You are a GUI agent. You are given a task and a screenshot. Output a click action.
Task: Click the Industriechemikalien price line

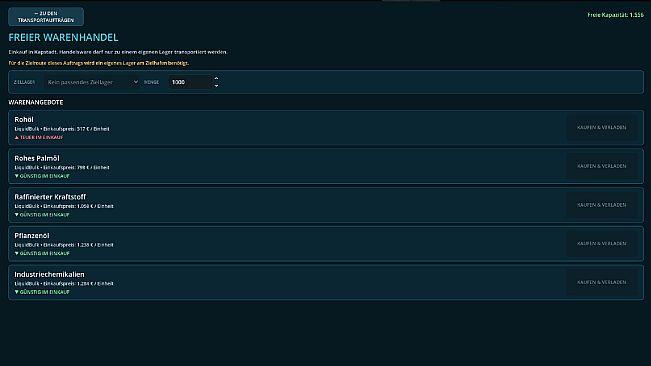[64, 284]
